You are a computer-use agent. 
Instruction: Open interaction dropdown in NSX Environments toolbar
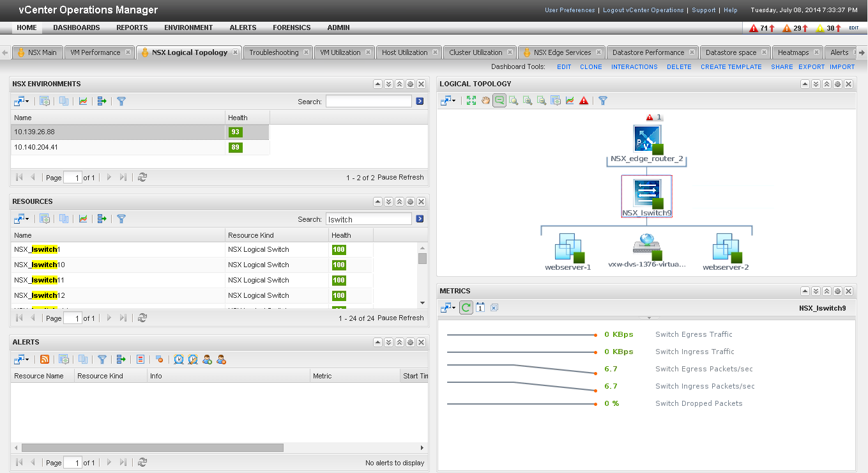click(21, 101)
